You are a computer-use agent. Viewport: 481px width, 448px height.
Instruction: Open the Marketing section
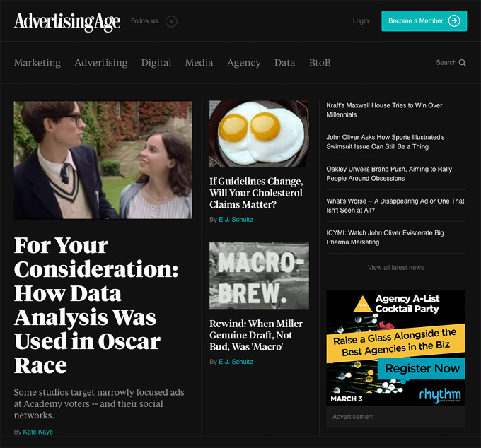[37, 62]
